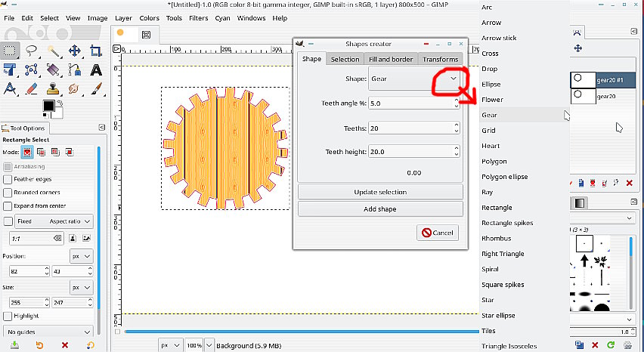Image resolution: width=644 pixels, height=352 pixels.
Task: Set mode to Add to selection
Action: (x=41, y=152)
